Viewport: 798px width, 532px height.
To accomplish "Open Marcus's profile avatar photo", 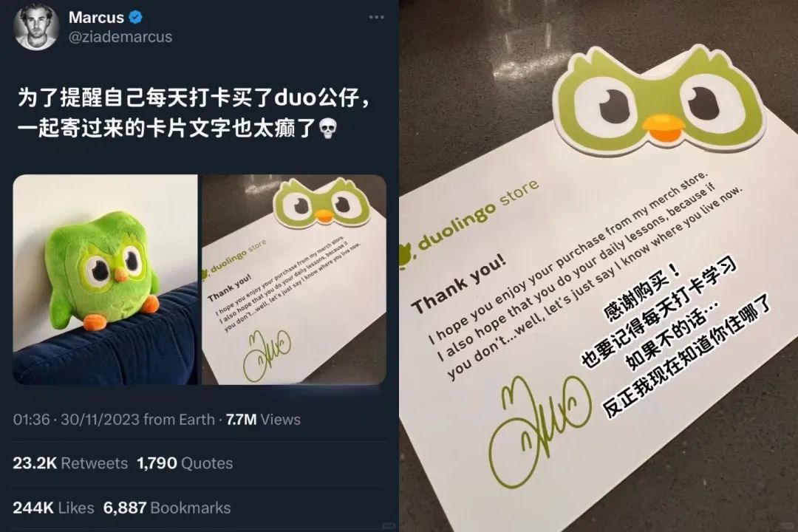I will [x=35, y=27].
